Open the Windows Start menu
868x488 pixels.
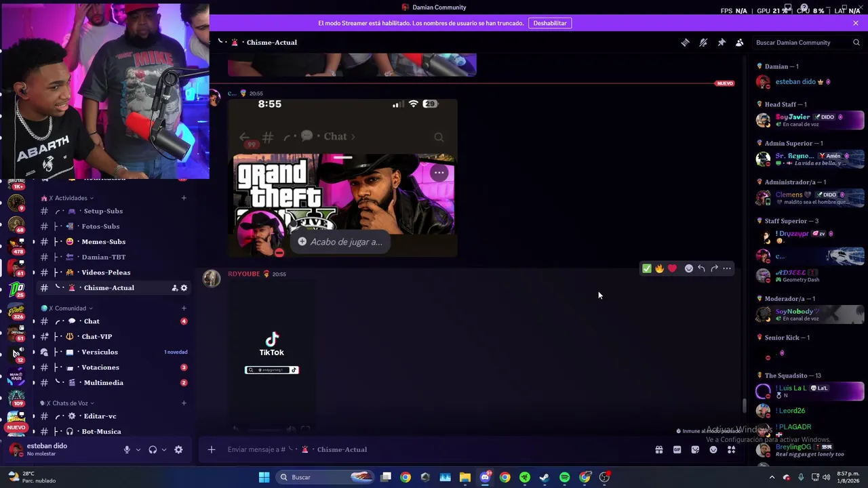tap(264, 477)
